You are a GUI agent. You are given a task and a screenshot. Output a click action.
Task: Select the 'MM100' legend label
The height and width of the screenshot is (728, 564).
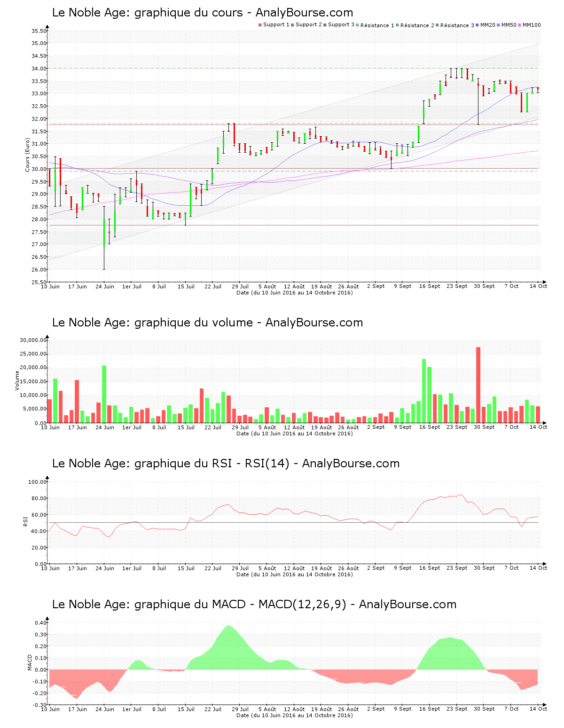click(532, 25)
